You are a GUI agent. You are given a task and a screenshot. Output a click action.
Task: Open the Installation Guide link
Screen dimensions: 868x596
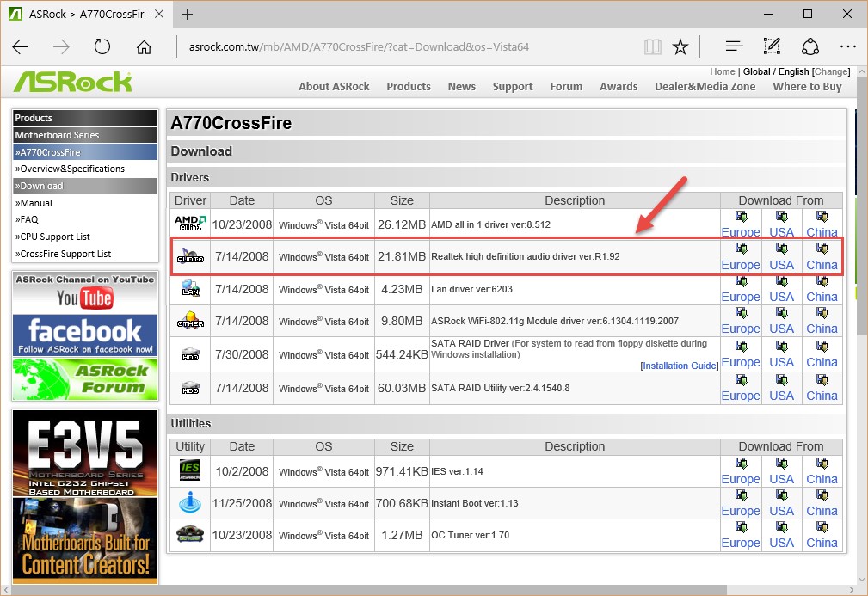point(680,366)
